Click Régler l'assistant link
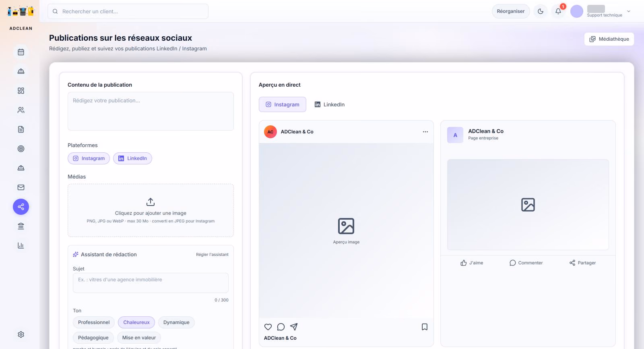The width and height of the screenshot is (644, 349). point(212,255)
